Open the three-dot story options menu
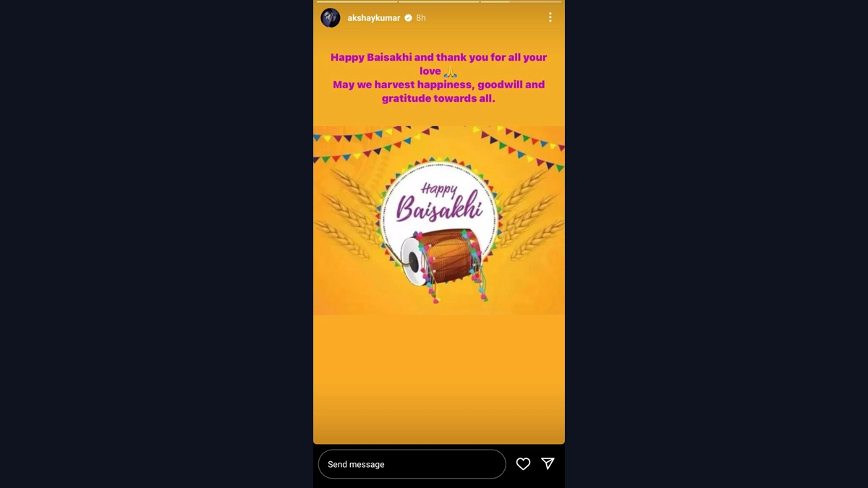The height and width of the screenshot is (488, 868). tap(550, 17)
